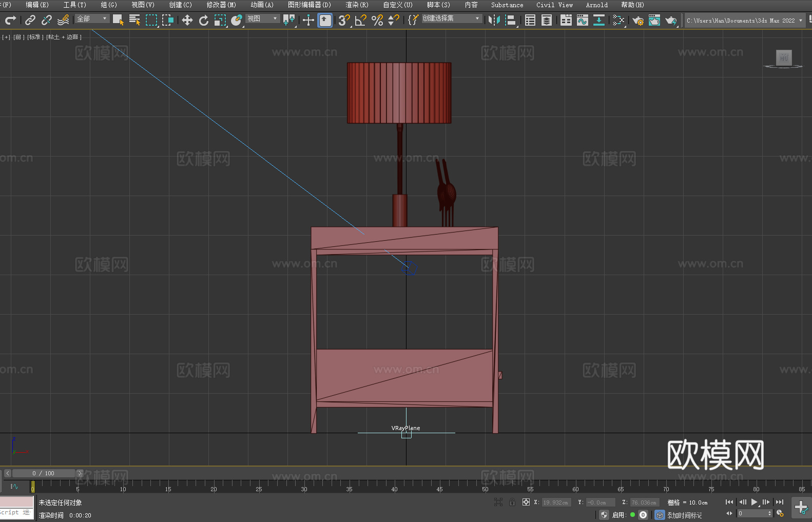This screenshot has width=812, height=522.
Task: Select the Unlink selection tool
Action: pyautogui.click(x=47, y=20)
